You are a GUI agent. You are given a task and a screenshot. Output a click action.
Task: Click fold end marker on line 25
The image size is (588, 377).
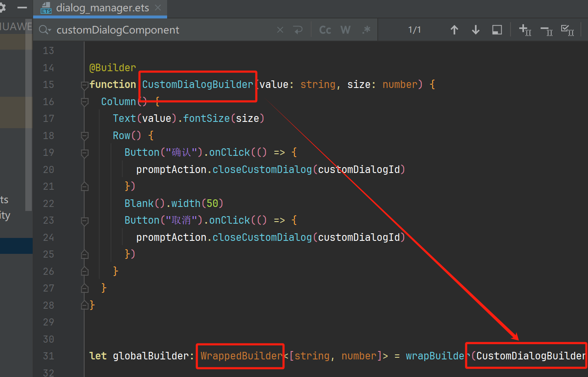85,254
